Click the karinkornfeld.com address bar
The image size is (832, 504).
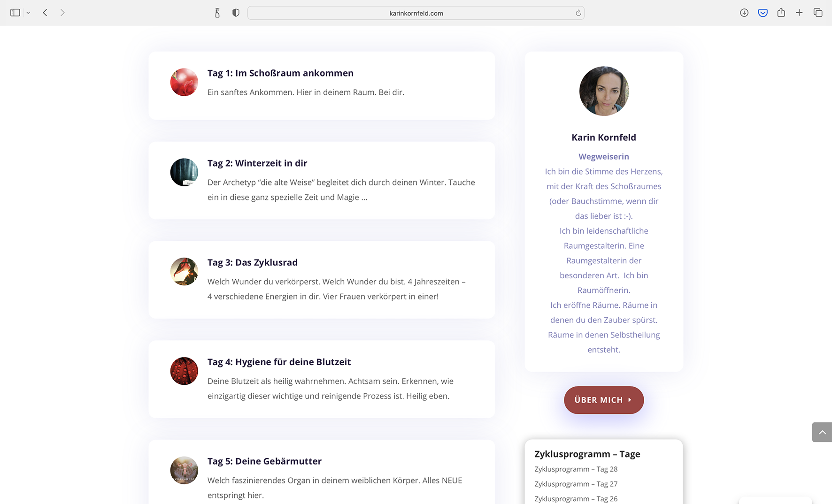click(x=416, y=13)
